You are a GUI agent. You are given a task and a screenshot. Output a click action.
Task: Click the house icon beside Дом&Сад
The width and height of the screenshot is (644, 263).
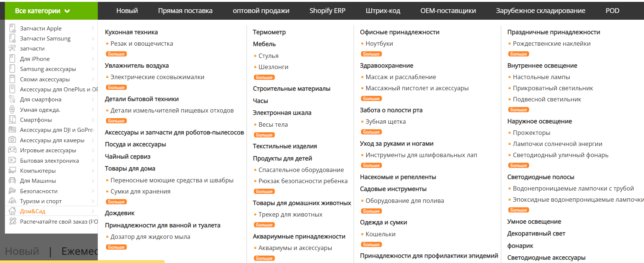click(x=12, y=211)
